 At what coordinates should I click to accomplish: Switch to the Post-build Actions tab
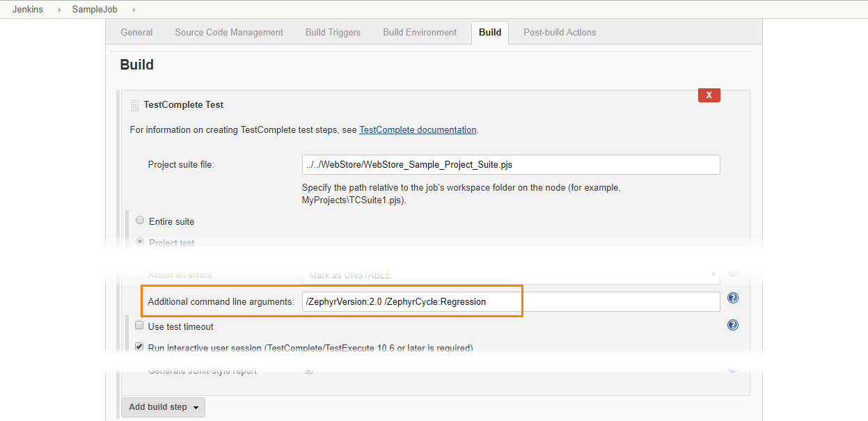point(560,32)
